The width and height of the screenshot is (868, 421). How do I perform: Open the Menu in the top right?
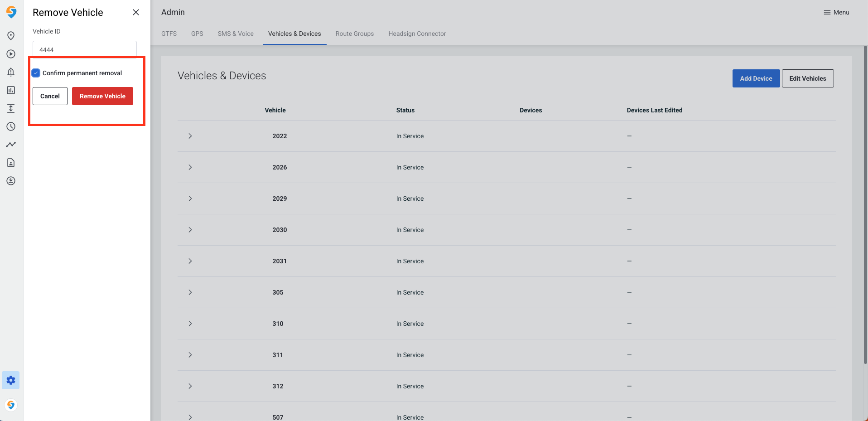coord(836,12)
